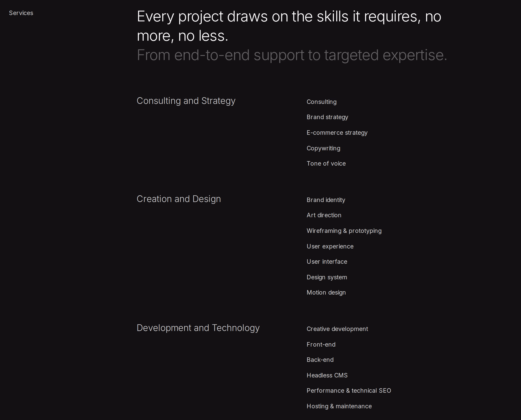
Task: Select Creative development
Action: [x=337, y=329]
